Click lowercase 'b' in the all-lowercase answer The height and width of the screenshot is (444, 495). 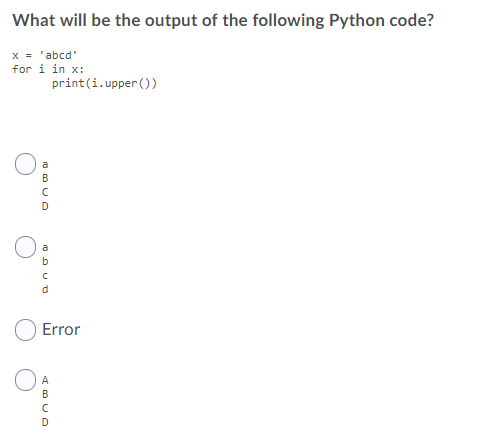45,261
